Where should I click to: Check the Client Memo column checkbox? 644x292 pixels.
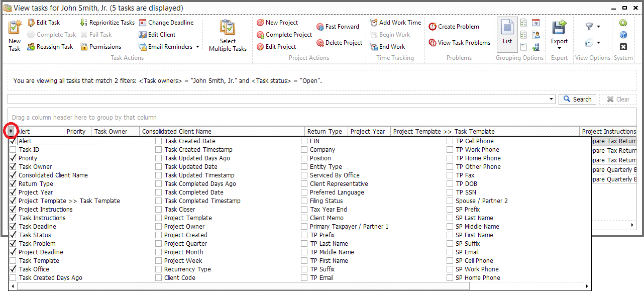point(304,218)
